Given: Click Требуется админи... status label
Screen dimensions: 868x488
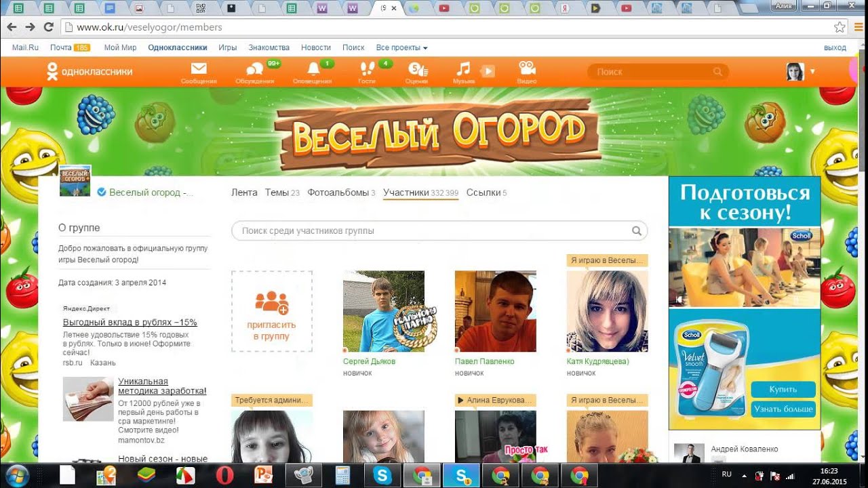Looking at the screenshot, I should pyautogui.click(x=272, y=400).
